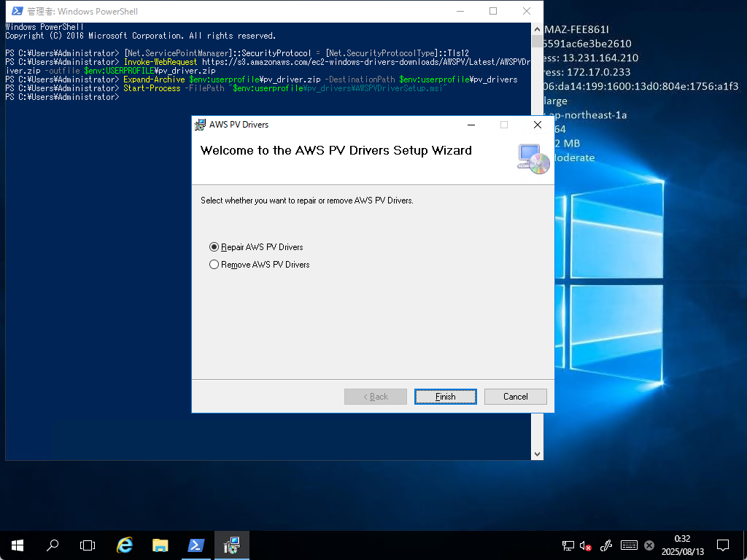Viewport: 747px width, 560px height.
Task: Click the Finish button
Action: click(445, 397)
